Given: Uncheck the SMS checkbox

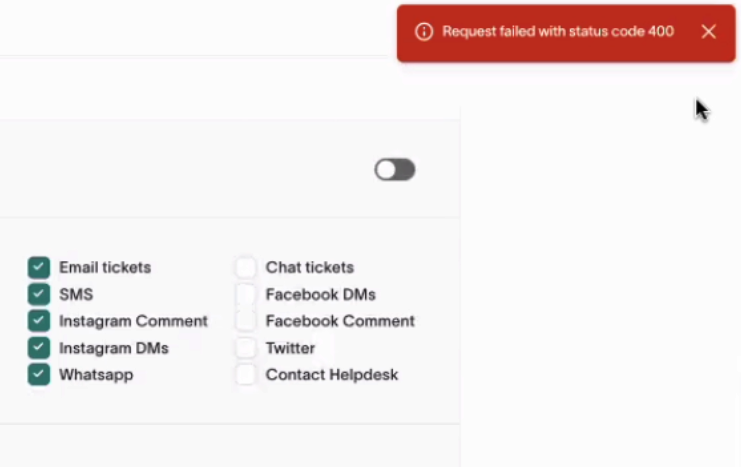Looking at the screenshot, I should point(39,294).
